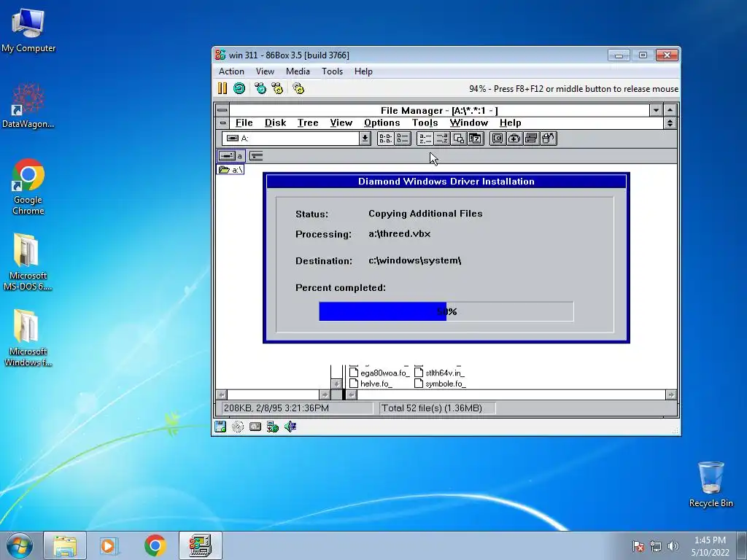Click volume icon in system tray

673,546
